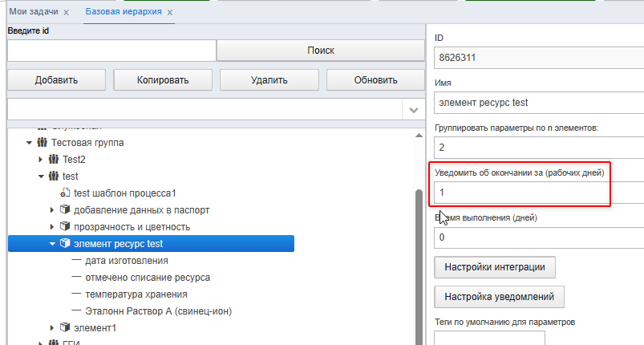
Task: Collapse the Тестовая группа tree node
Action: [x=29, y=143]
